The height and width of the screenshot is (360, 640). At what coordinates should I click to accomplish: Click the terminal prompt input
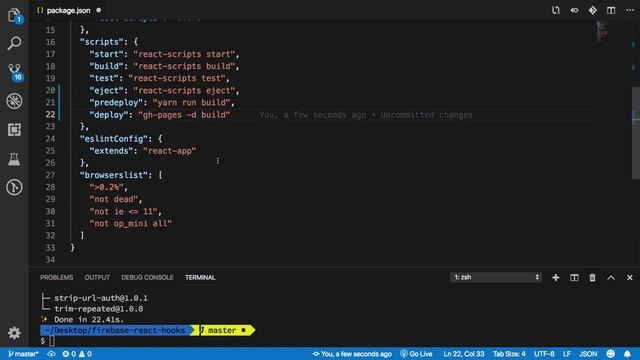(x=52, y=341)
